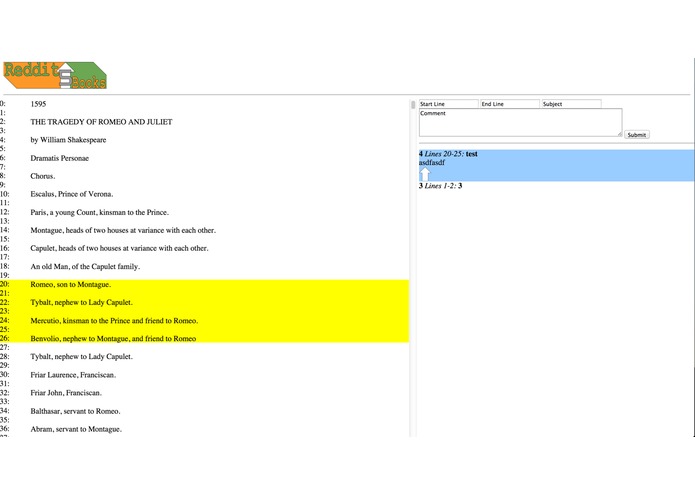Focus the Start Line input field
This screenshot has width=695, height=494.
pyautogui.click(x=449, y=104)
